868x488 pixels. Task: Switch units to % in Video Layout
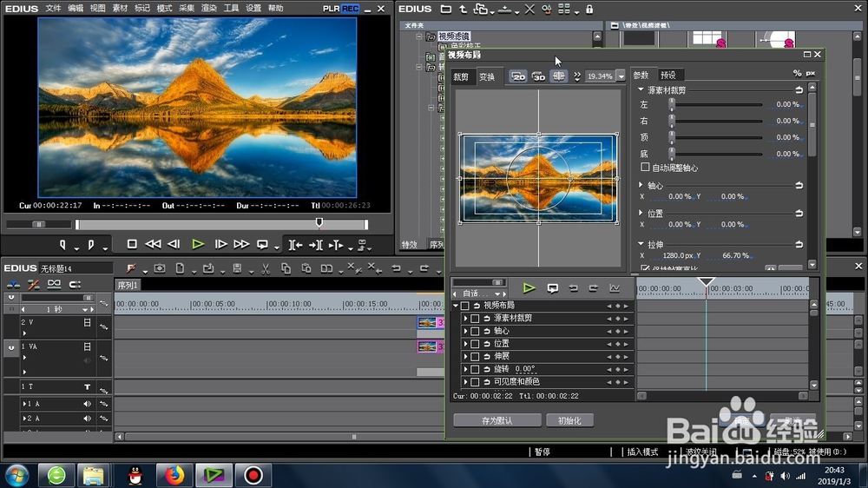coord(797,73)
